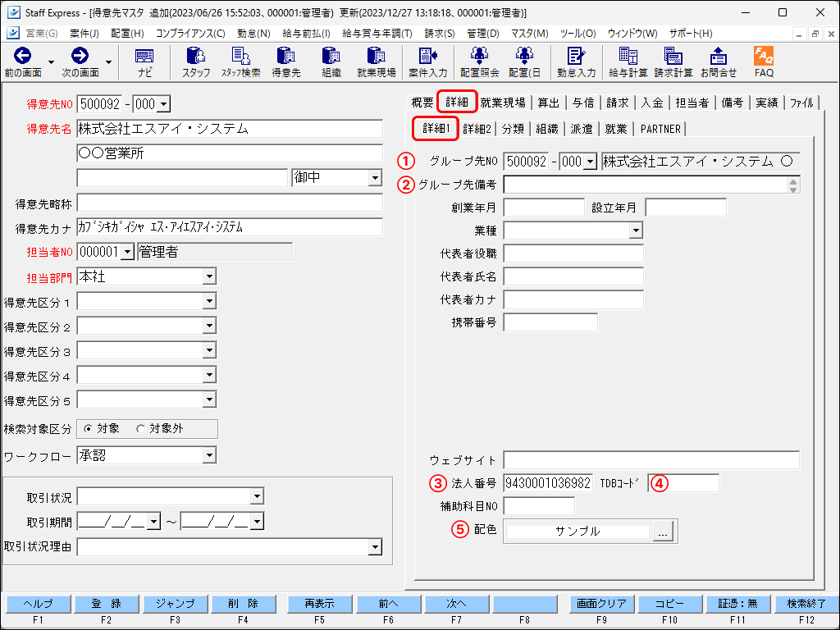Expand the 担当部門 dropdown

209,277
